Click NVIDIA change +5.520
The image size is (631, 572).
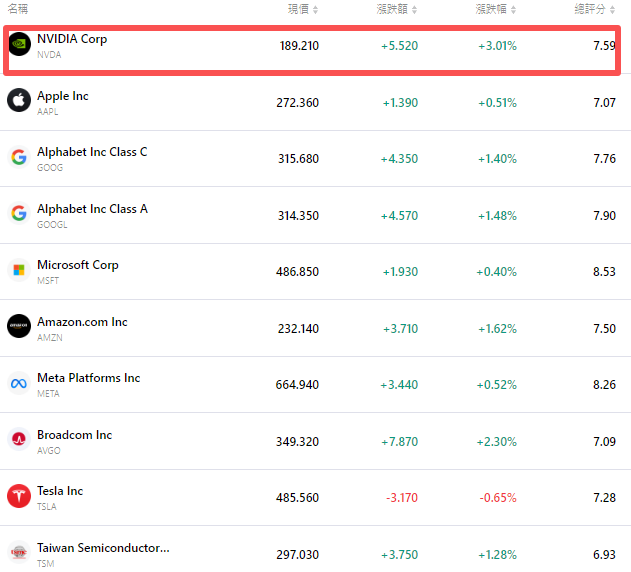click(399, 46)
